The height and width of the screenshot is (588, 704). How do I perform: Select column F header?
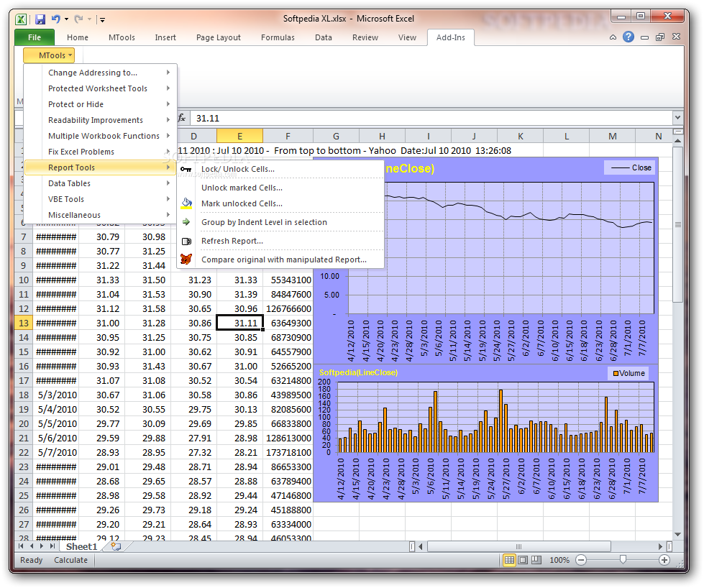coord(288,136)
